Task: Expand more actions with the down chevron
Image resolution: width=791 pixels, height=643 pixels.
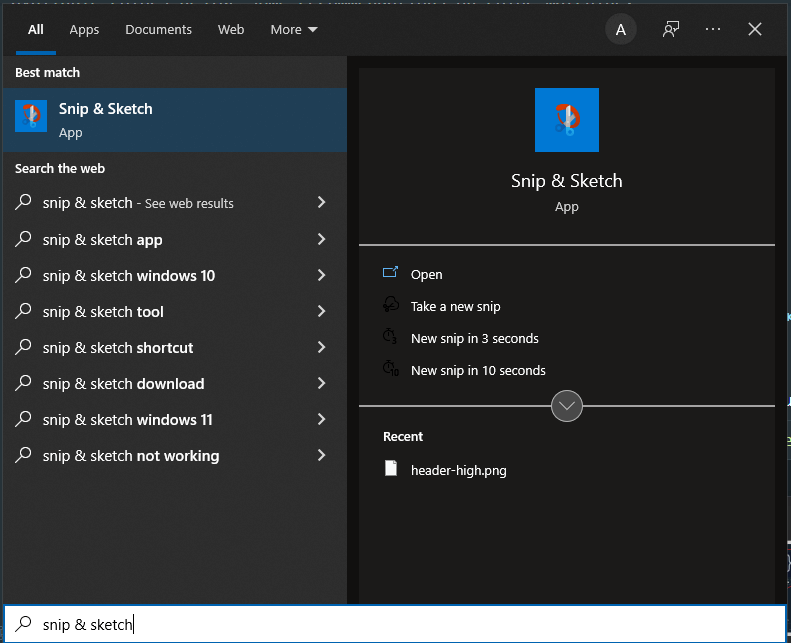Action: tap(567, 405)
